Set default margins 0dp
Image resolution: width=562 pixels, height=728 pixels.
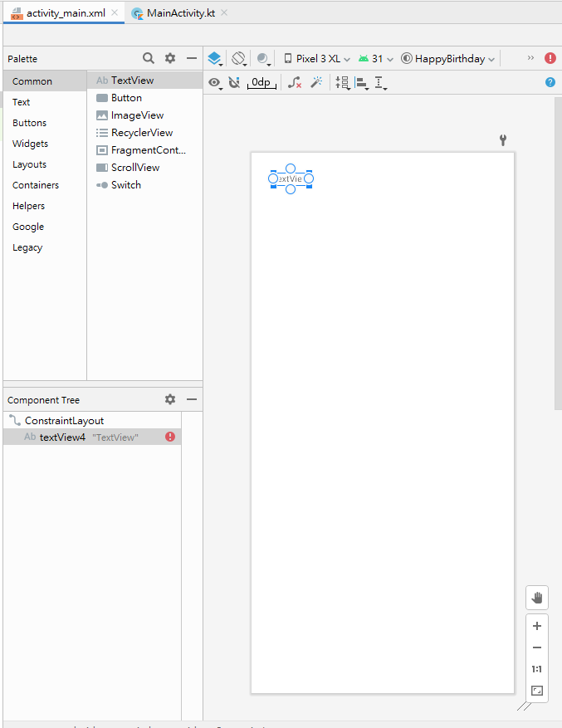pos(261,83)
